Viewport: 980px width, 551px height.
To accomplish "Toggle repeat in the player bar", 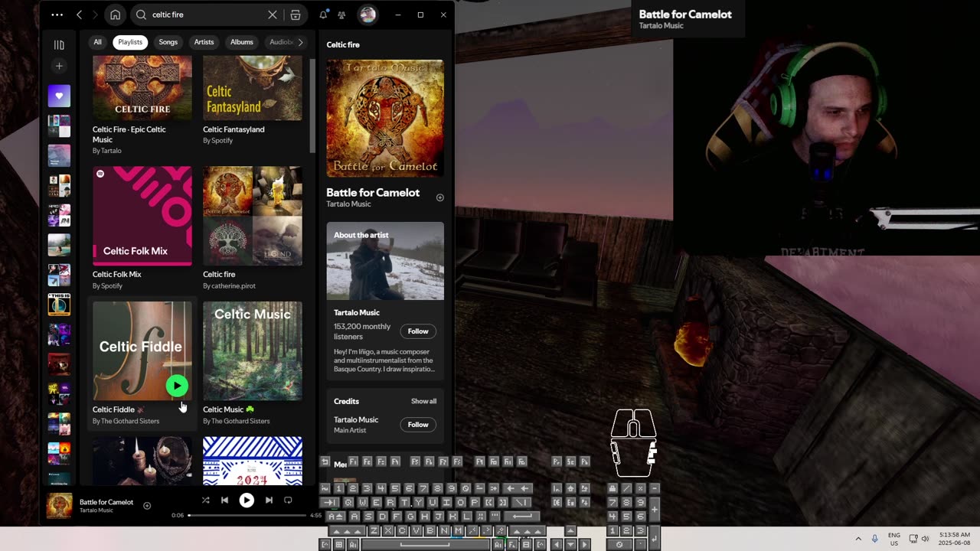I will (288, 500).
